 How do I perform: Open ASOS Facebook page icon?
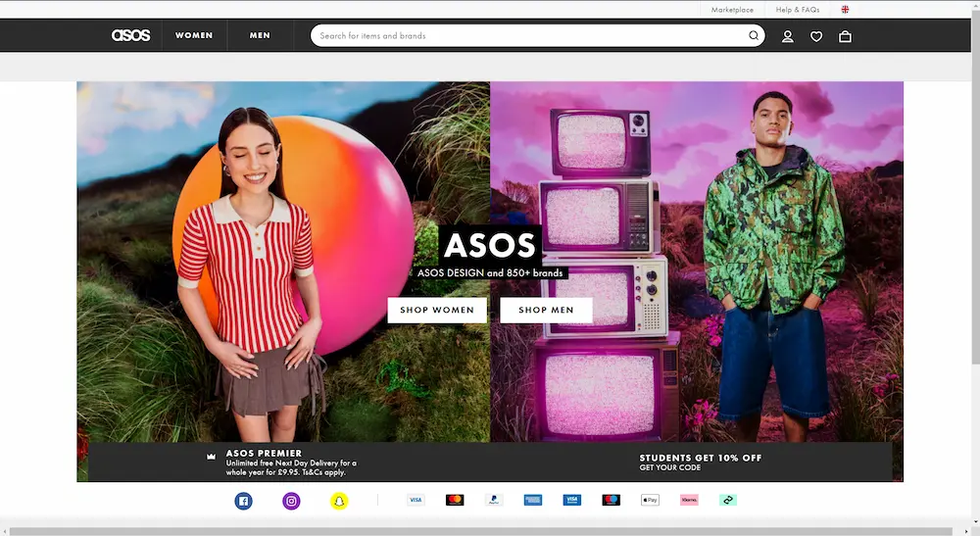coord(244,501)
